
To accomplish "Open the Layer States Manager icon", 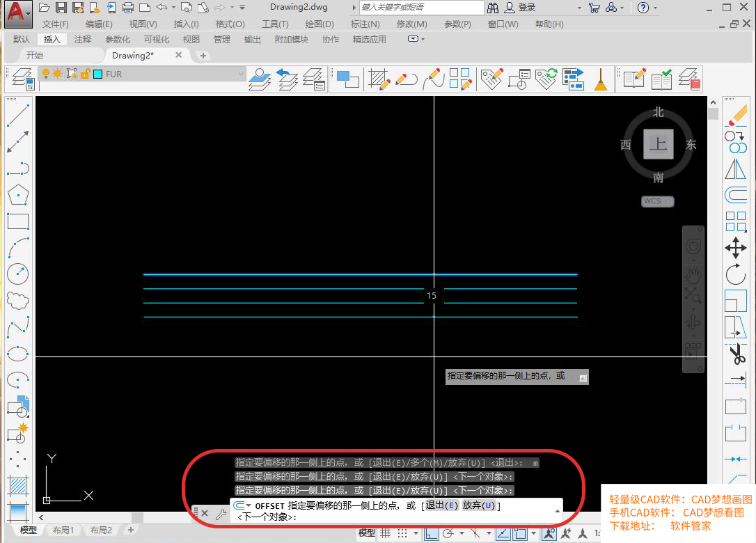I will 315,79.
